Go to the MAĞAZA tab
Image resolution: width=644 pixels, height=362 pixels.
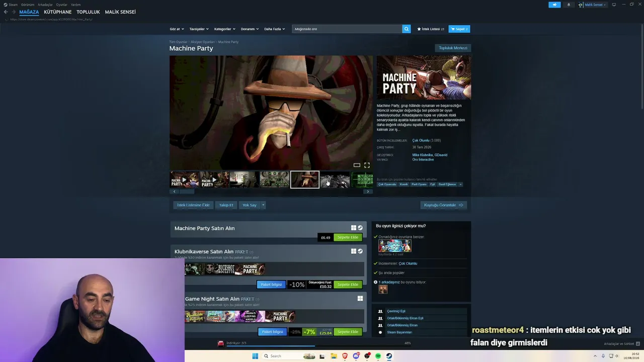[x=29, y=12]
